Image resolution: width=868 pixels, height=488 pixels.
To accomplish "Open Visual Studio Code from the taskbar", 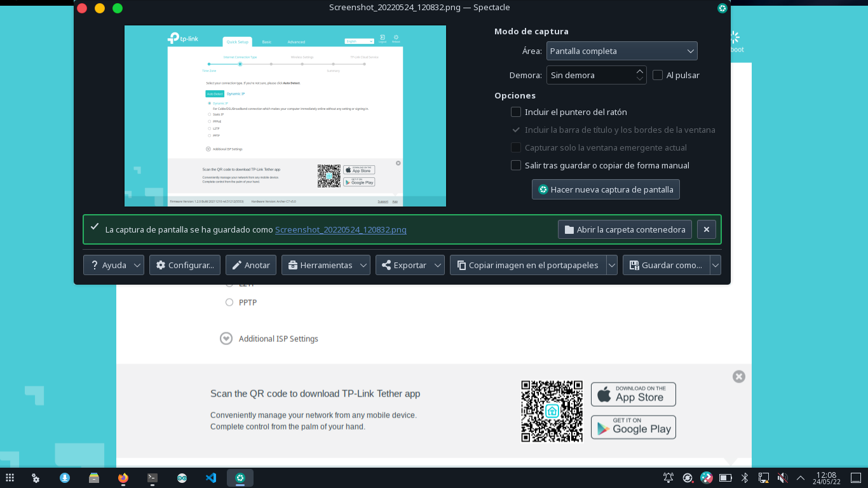I will (211, 478).
